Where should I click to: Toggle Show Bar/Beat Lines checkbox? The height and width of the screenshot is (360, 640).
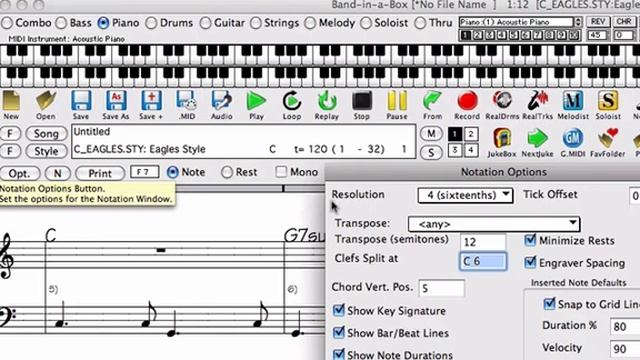coord(339,332)
